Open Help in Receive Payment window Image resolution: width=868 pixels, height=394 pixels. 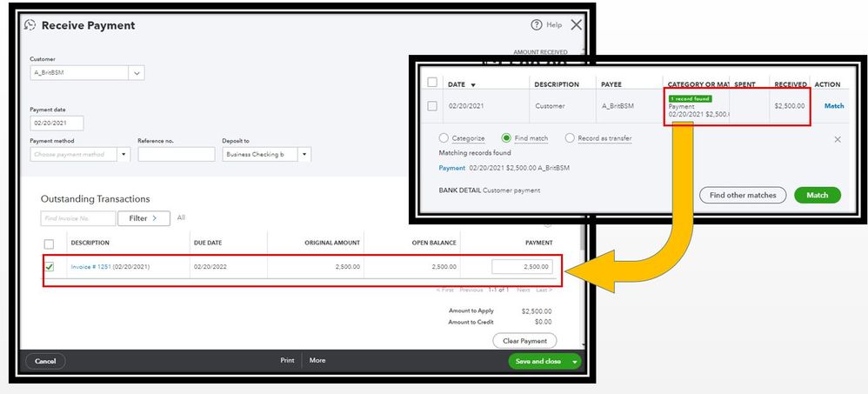coord(546,25)
